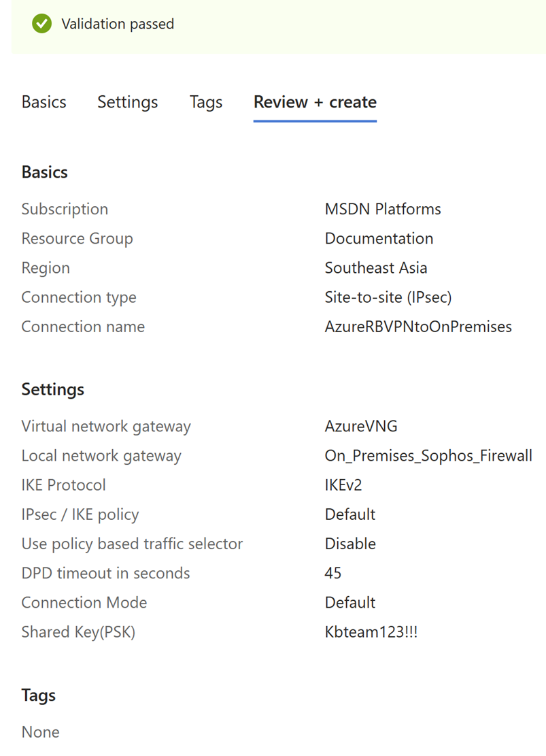Go to the Tags tab
Screen dimensions: 546x756
206,102
